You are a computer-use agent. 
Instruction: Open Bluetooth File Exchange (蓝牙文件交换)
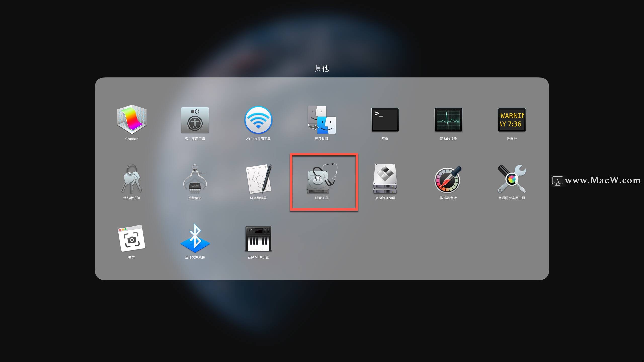point(195,238)
